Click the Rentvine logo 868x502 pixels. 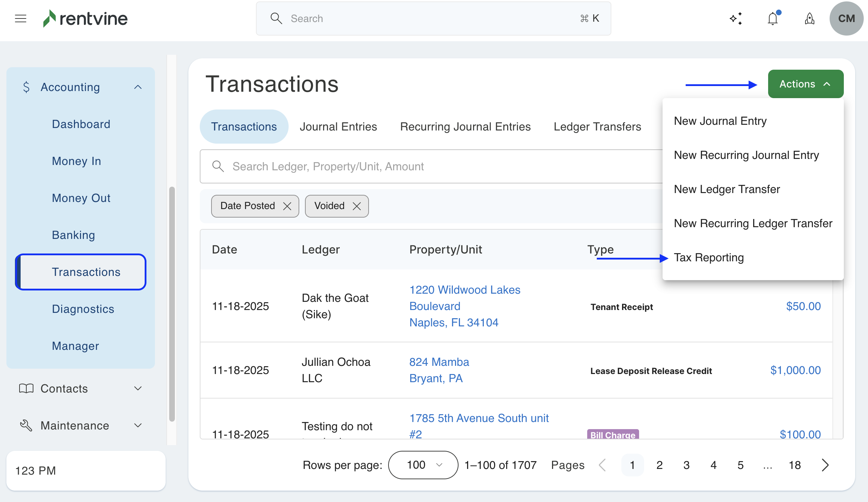pos(85,18)
